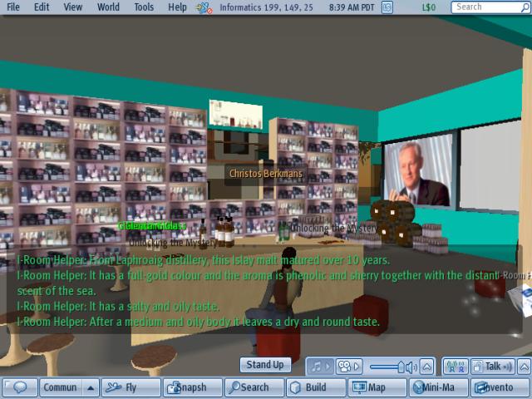Screen dimensions: 532x399
Task: Toggle media movie playback
Action: [348, 366]
